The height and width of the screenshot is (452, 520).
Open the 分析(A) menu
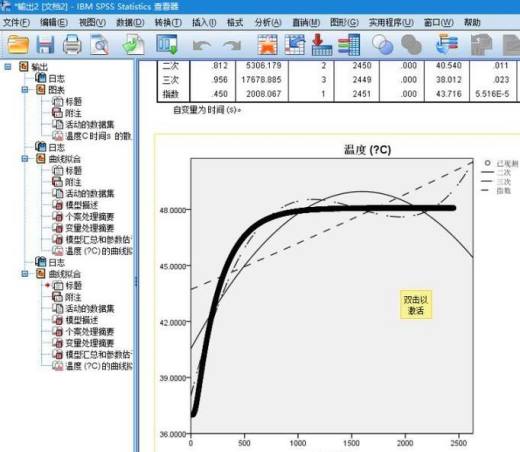(268, 22)
